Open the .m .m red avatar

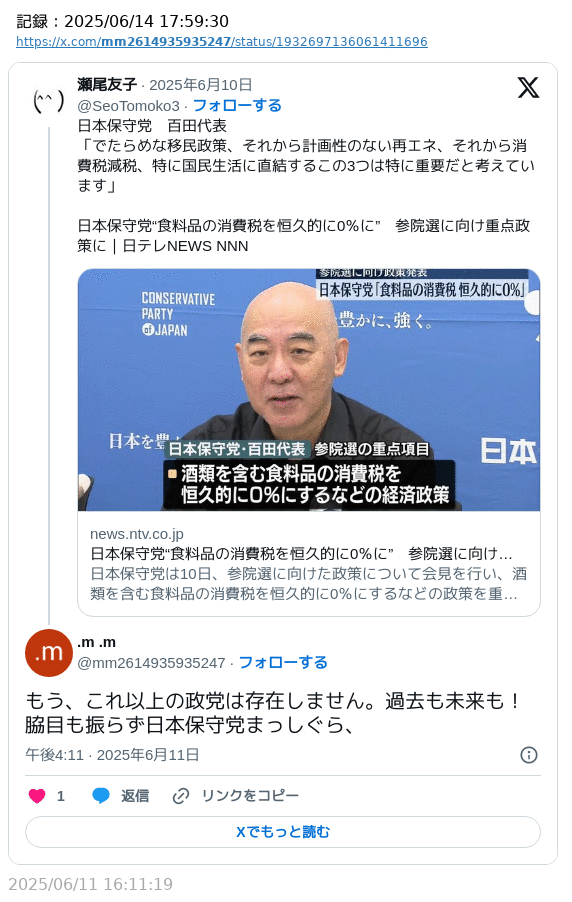(49, 652)
